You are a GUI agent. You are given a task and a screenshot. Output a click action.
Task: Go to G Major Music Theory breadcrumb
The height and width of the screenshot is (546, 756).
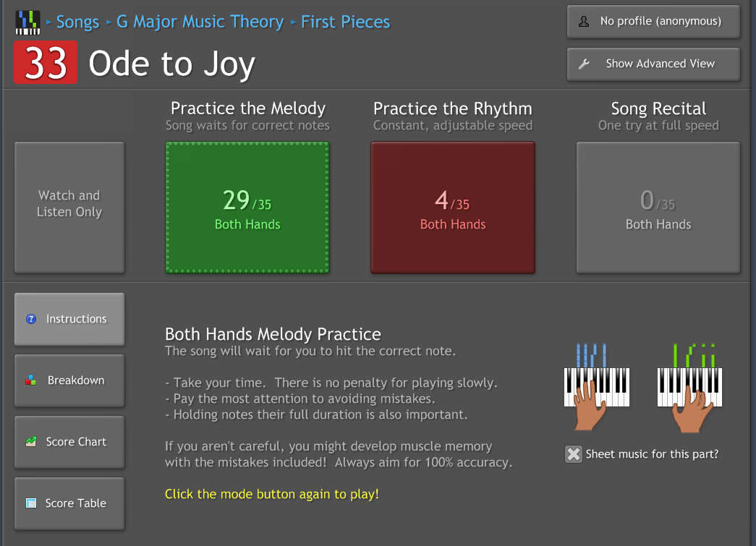(x=200, y=22)
